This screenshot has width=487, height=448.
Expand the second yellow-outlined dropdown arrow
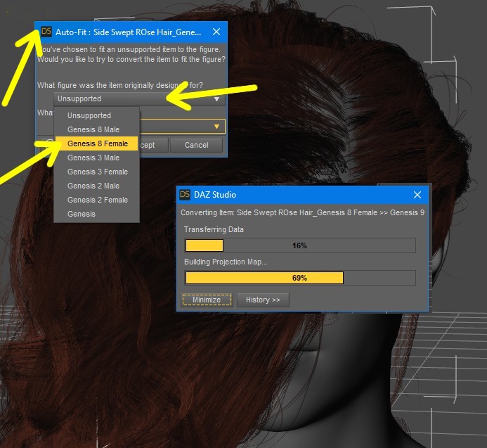[216, 127]
